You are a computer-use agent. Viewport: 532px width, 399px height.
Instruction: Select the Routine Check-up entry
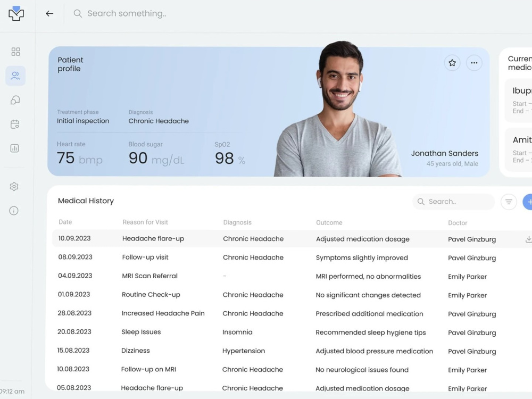(151, 295)
